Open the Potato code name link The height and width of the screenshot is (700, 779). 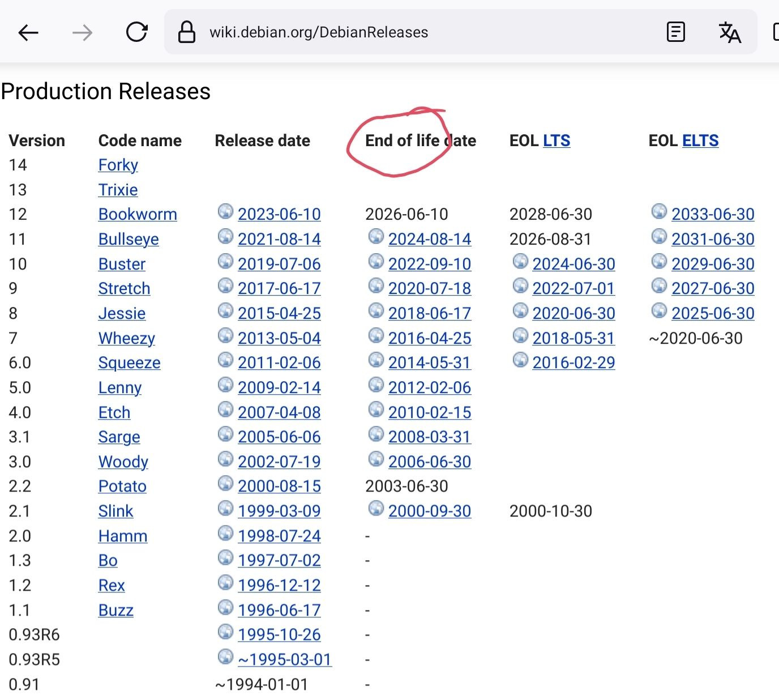[122, 486]
